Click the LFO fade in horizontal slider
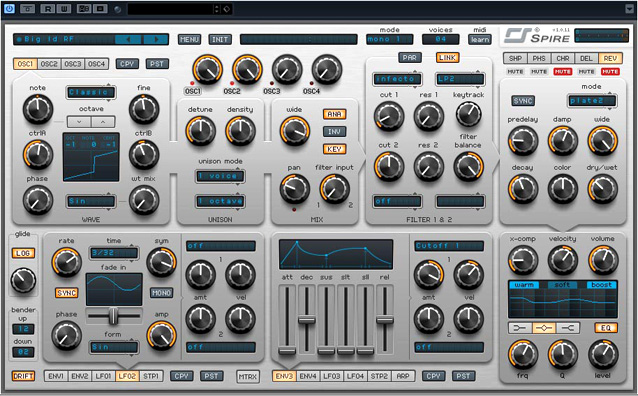 (x=114, y=315)
